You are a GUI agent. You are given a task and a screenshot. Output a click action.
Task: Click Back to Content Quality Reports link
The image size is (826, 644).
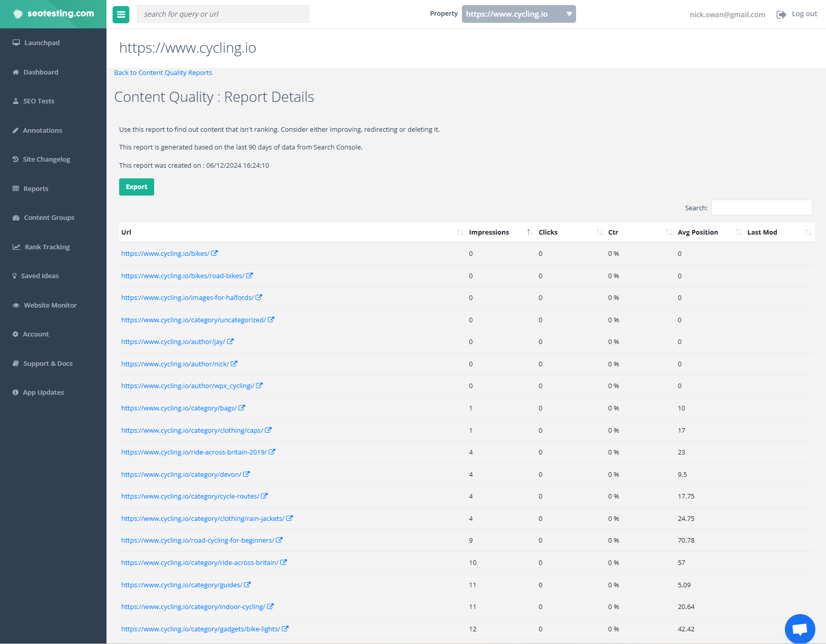[x=163, y=73]
